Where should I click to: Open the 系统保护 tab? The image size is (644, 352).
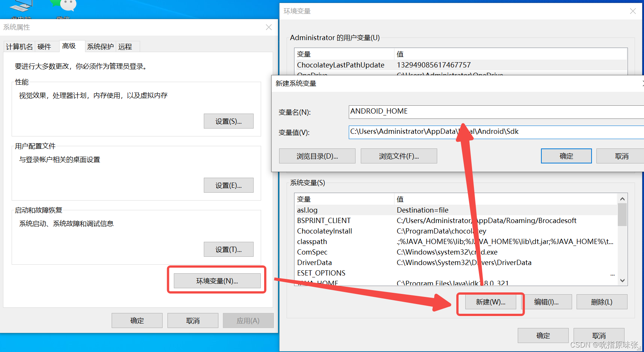coord(100,46)
